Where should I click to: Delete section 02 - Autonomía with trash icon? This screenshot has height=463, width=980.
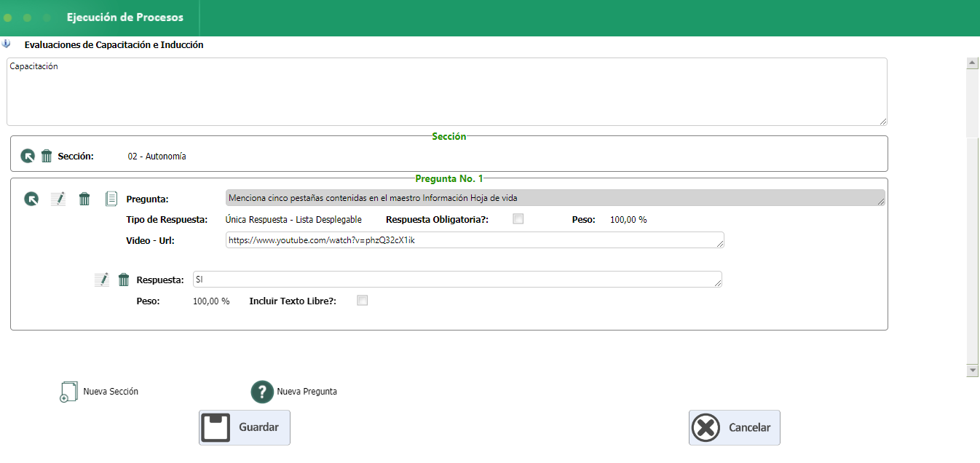tap(47, 156)
